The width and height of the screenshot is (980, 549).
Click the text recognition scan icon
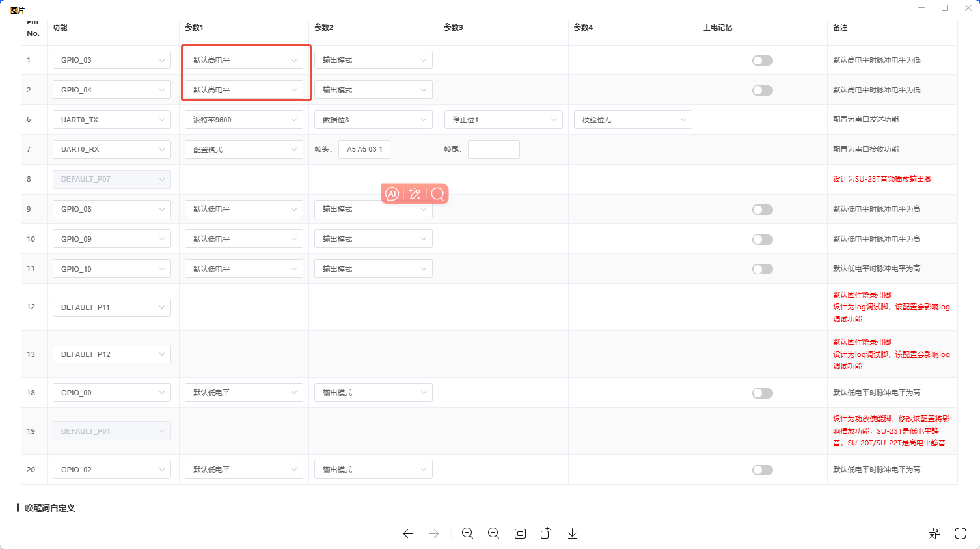960,533
